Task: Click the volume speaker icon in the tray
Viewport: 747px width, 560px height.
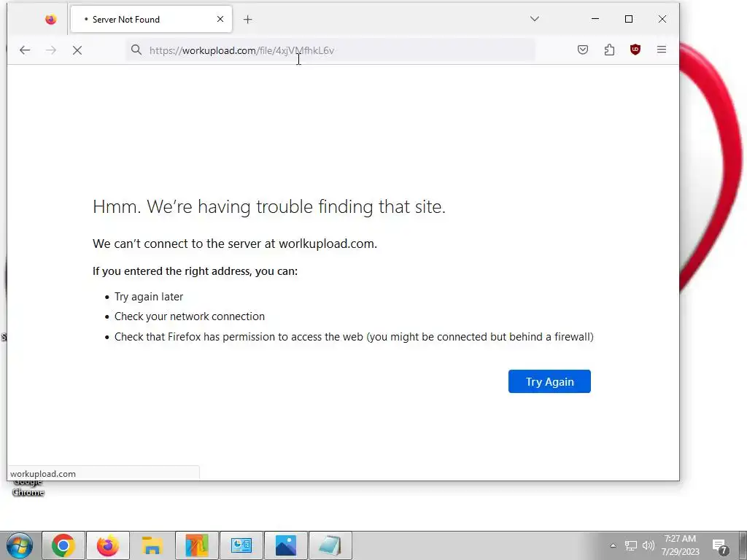Action: pos(648,545)
